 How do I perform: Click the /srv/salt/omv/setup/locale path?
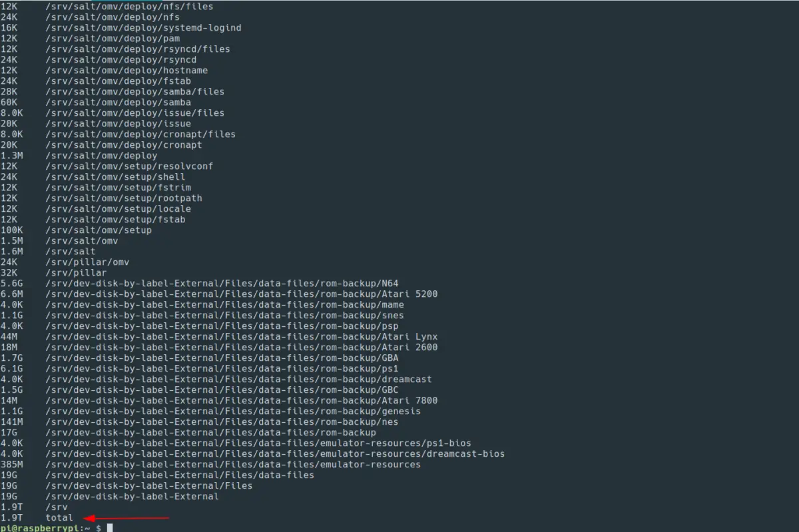(118, 208)
